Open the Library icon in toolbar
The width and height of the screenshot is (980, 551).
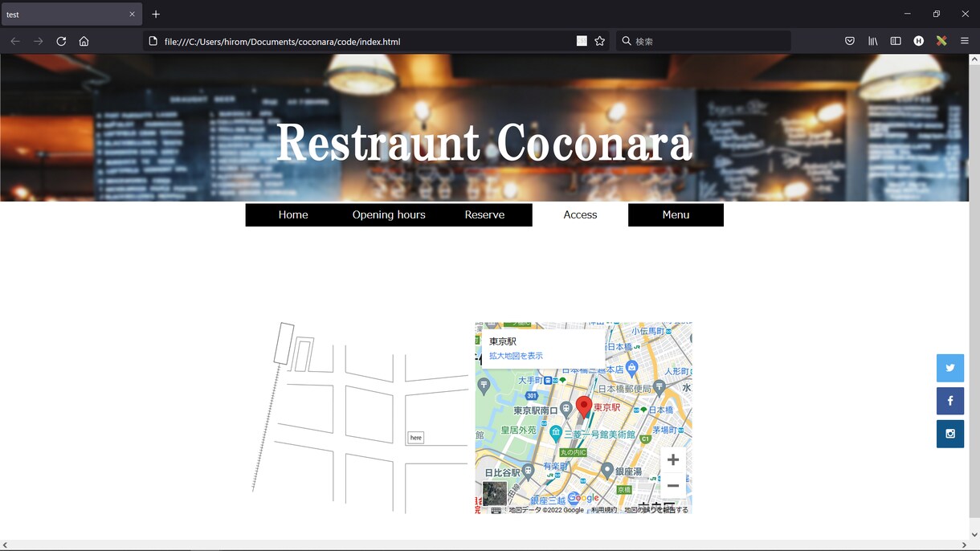click(x=872, y=41)
